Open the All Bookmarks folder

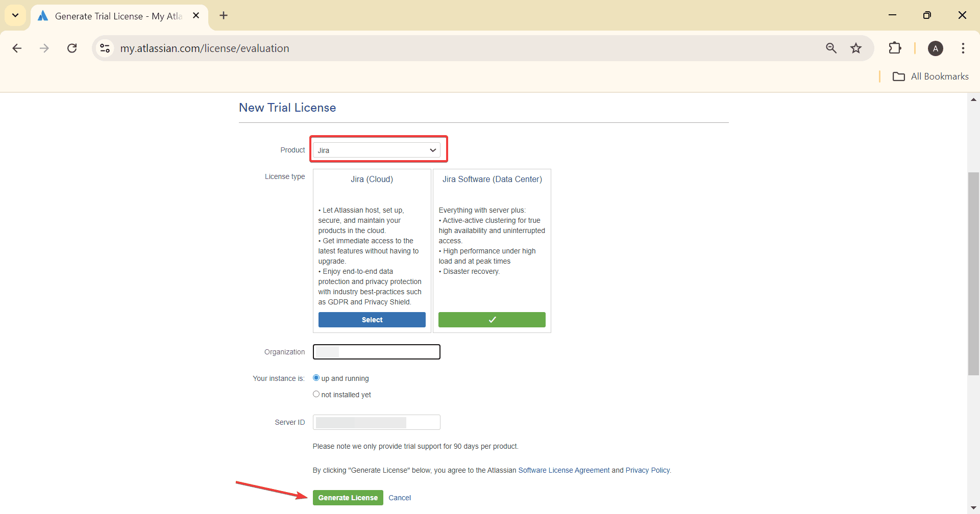click(930, 76)
